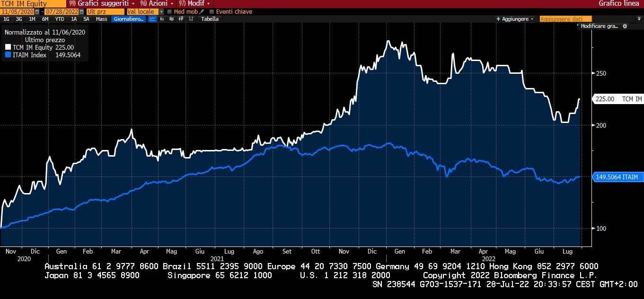
Task: Select the 3G time range
Action: 19,19
